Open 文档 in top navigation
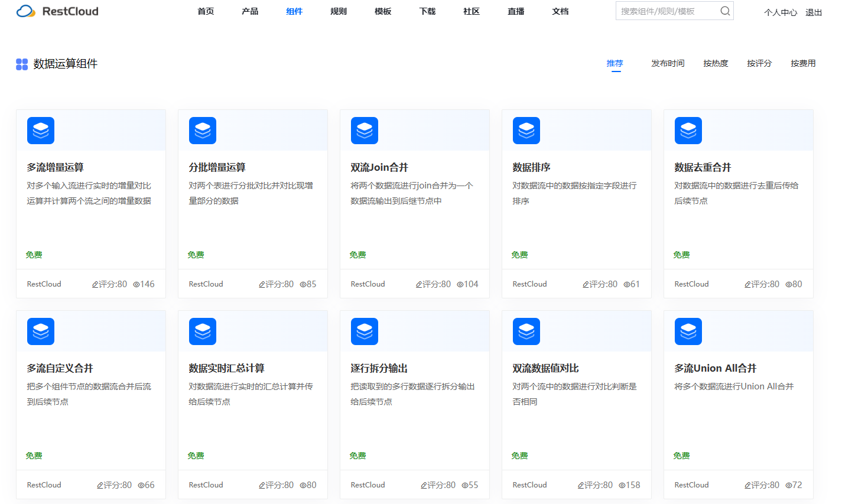Image resolution: width=868 pixels, height=504 pixels. 560,11
